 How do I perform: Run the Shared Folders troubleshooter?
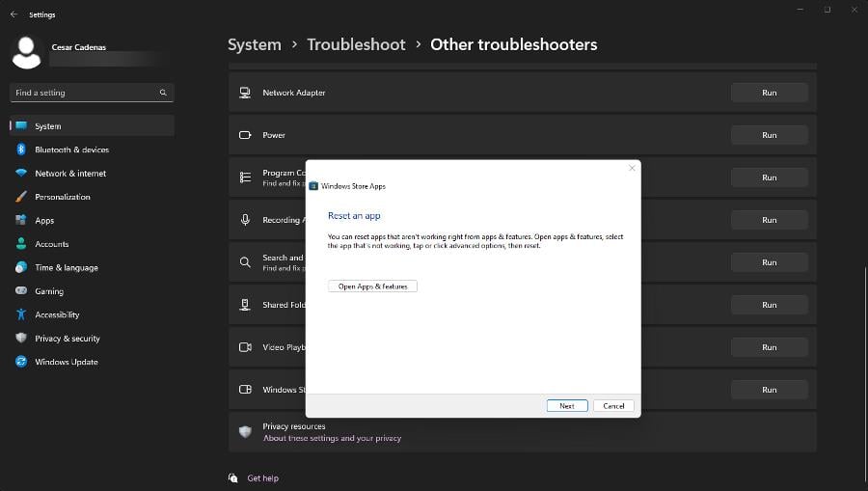[x=769, y=305]
